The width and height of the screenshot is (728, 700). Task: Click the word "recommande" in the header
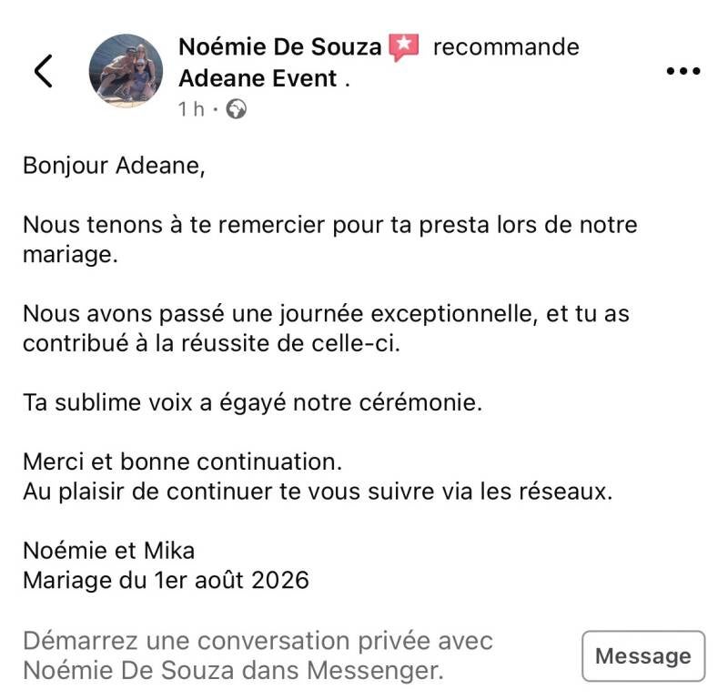(x=506, y=47)
